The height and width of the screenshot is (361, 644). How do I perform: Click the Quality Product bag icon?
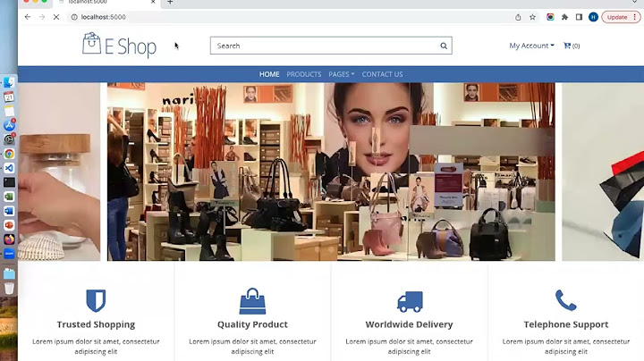click(x=252, y=301)
